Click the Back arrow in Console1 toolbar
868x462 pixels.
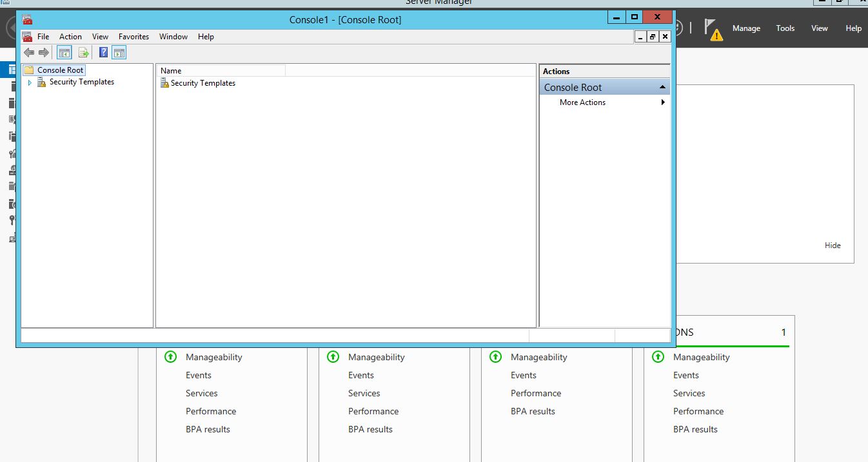click(29, 53)
